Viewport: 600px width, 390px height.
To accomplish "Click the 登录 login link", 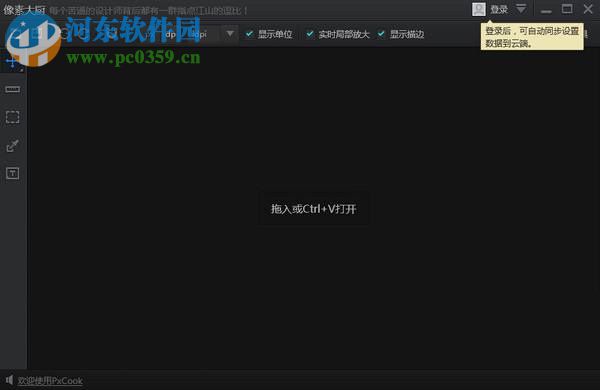I will pos(499,10).
